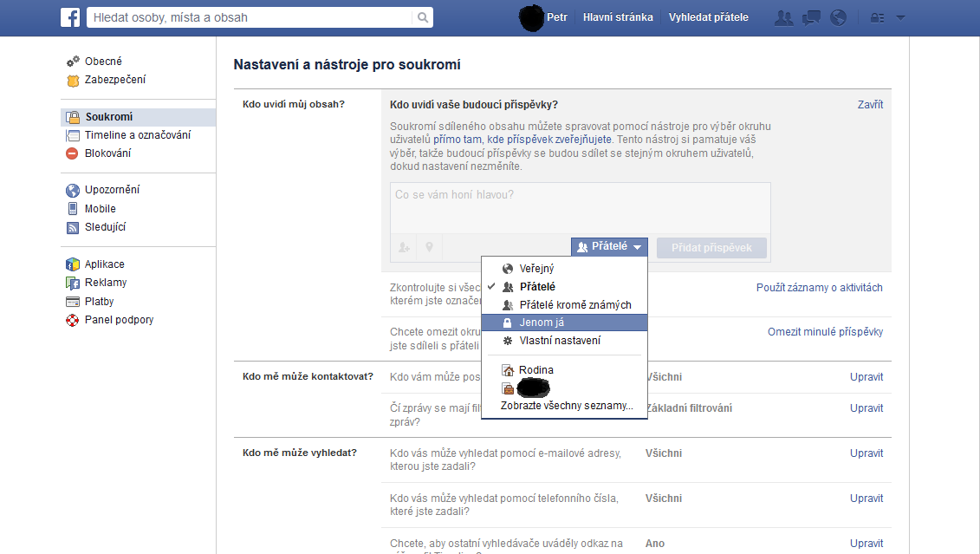
Task: Click Upravit for e-mailové adresy lookup
Action: [866, 453]
